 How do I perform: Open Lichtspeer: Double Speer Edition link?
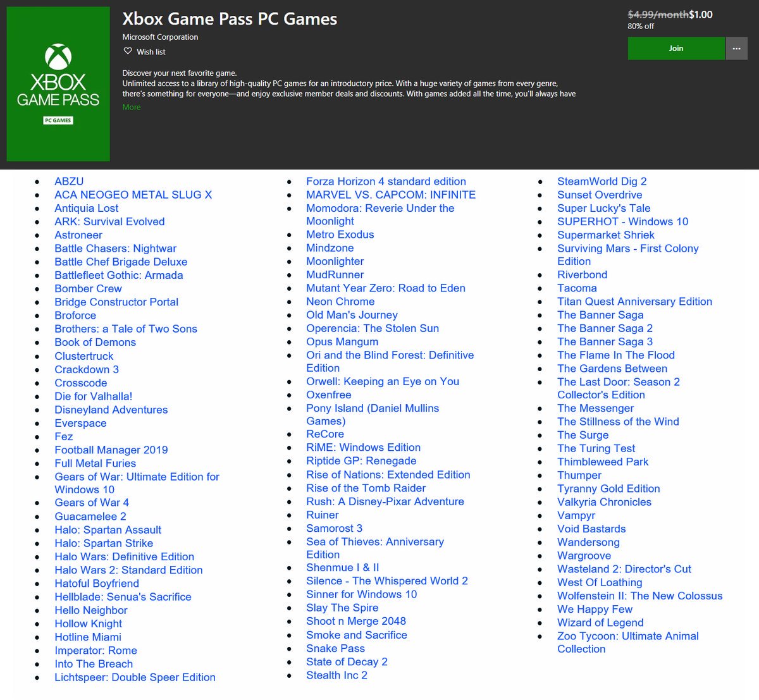click(x=135, y=677)
